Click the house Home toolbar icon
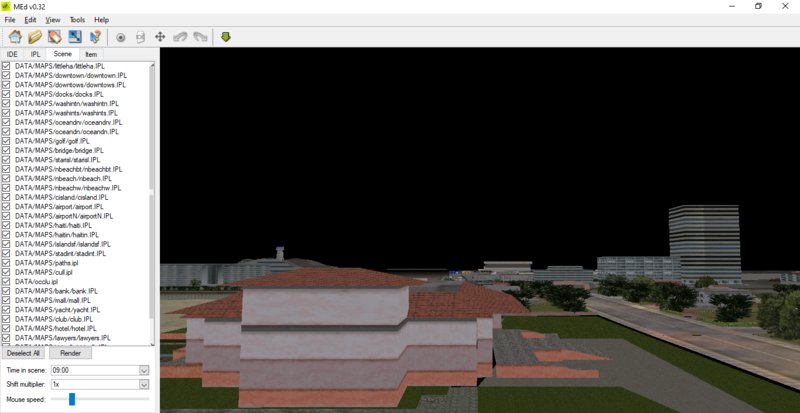The width and height of the screenshot is (800, 413). pos(15,37)
